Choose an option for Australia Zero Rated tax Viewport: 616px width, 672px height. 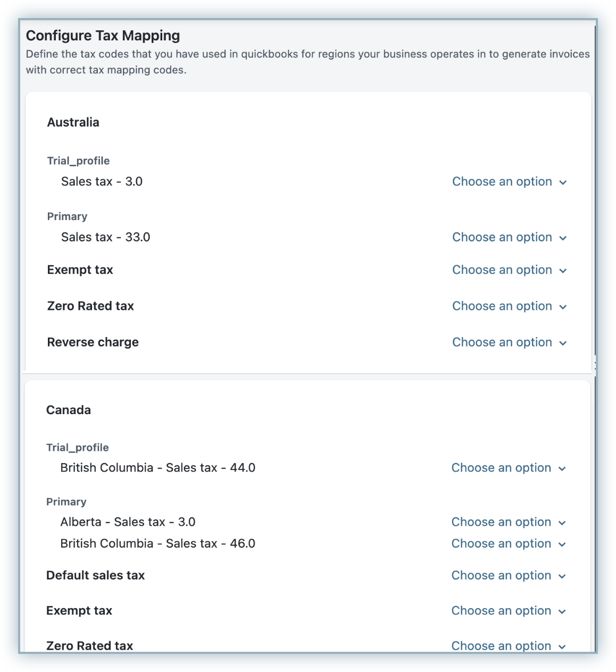509,306
